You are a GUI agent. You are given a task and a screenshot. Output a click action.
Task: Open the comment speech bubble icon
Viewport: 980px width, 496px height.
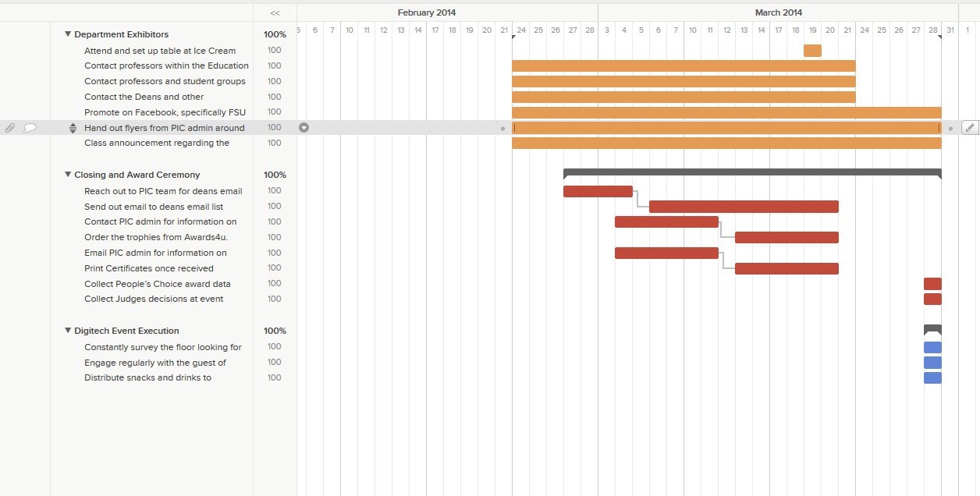click(30, 128)
